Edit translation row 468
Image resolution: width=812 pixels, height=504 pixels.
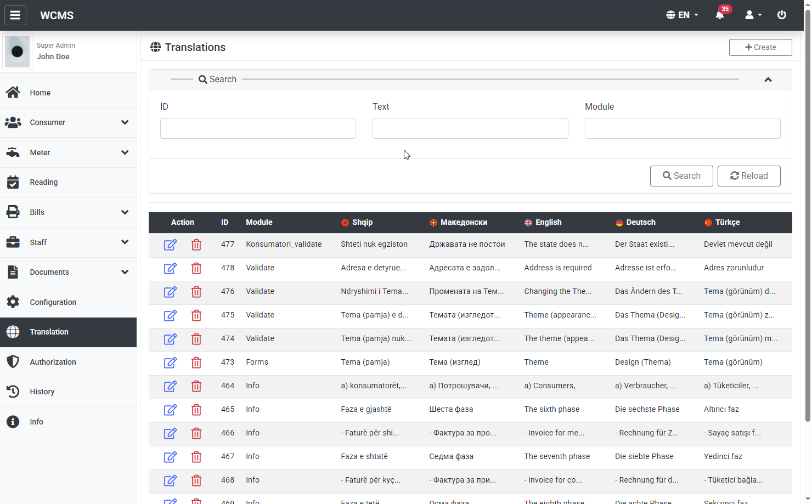coord(171,480)
